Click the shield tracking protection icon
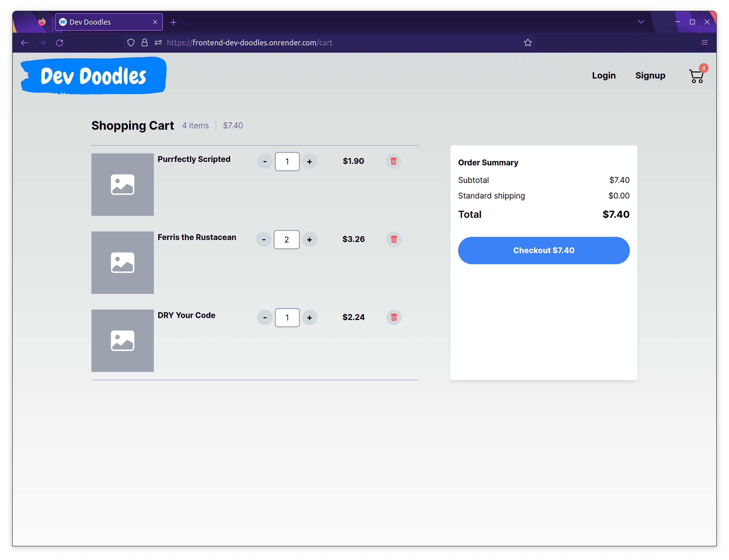Image resolution: width=729 pixels, height=560 pixels. 131,42
